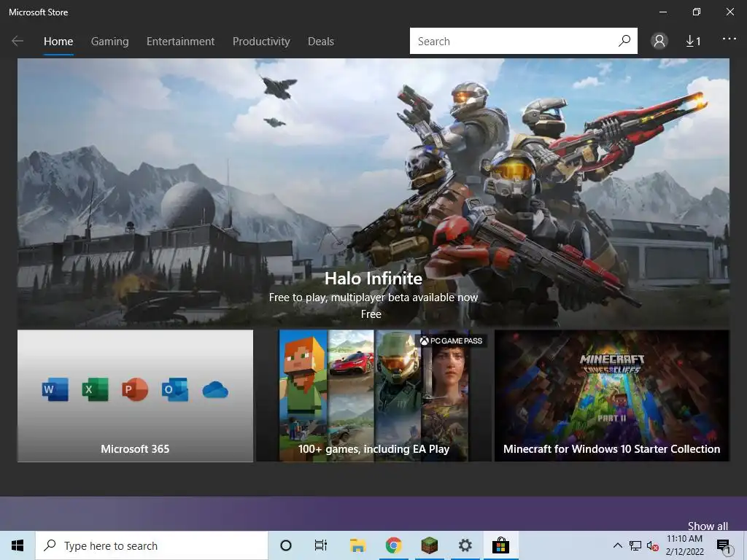
Task: Switch to the Gaming tab
Action: pos(109,42)
